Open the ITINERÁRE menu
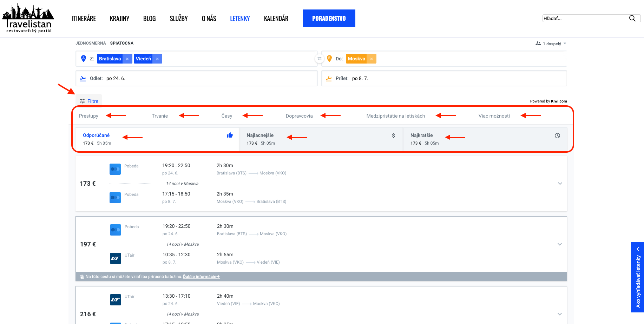The image size is (644, 324). tap(84, 19)
